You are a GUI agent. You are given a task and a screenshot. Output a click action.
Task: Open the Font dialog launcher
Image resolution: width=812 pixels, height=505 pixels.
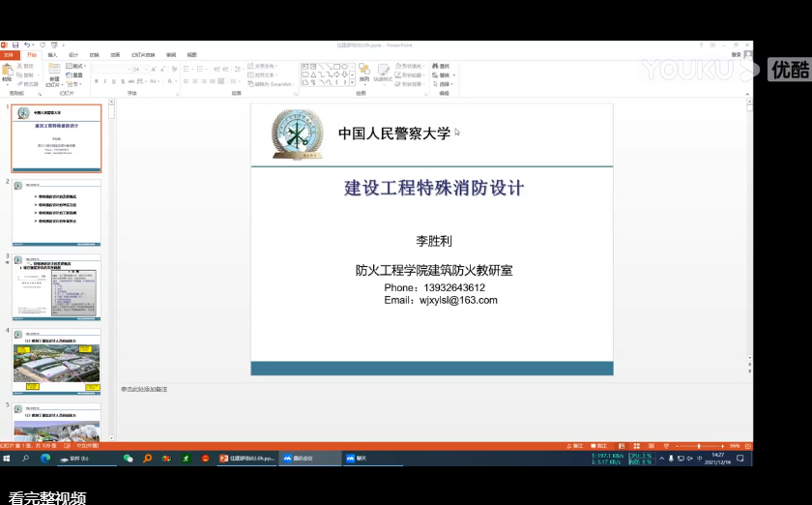pos(177,94)
